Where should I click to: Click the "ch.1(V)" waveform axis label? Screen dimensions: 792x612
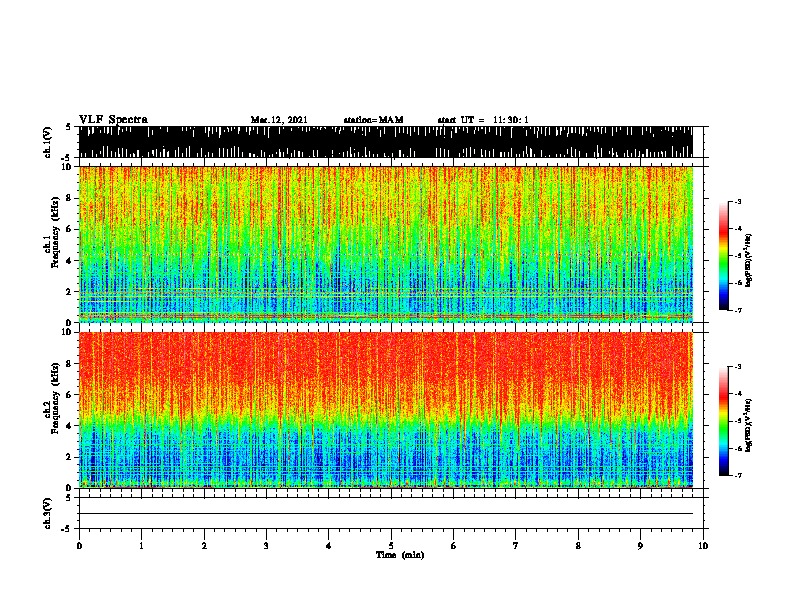(48, 142)
